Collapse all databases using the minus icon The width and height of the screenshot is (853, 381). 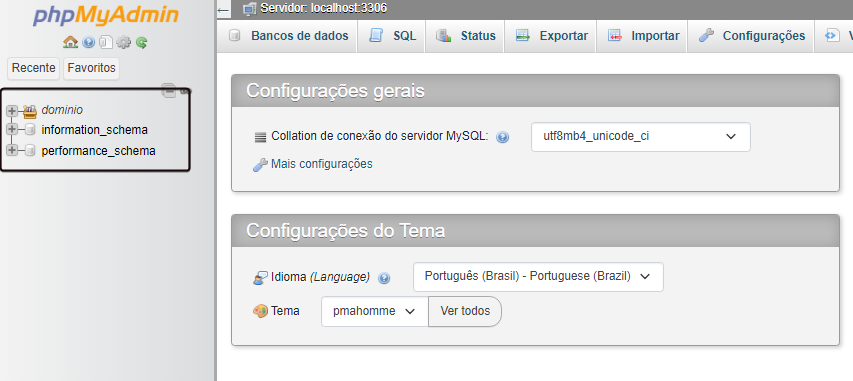click(x=169, y=91)
